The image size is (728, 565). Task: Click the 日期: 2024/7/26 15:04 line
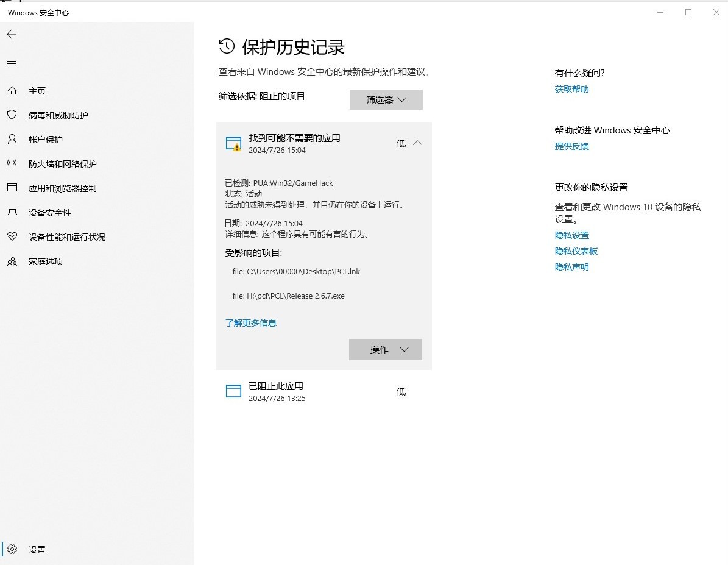pyautogui.click(x=264, y=223)
